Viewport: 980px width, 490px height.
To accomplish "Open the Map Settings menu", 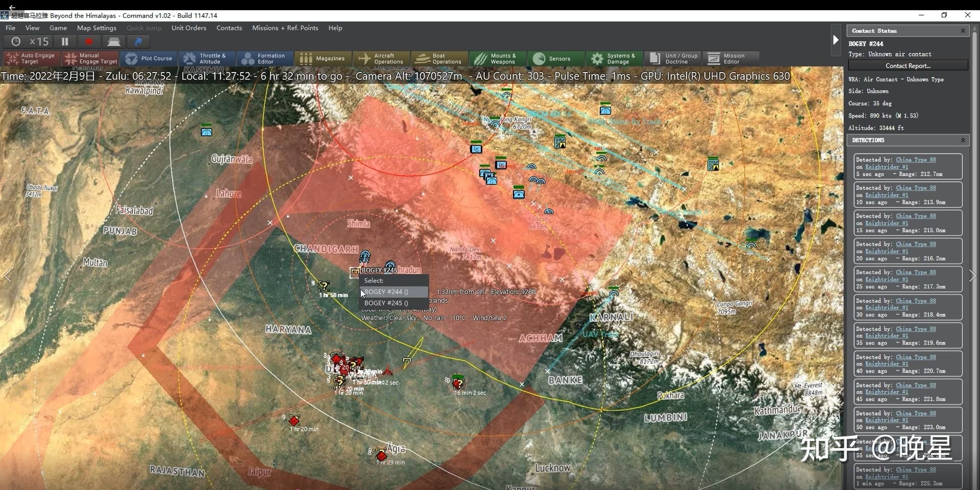I will coord(96,28).
